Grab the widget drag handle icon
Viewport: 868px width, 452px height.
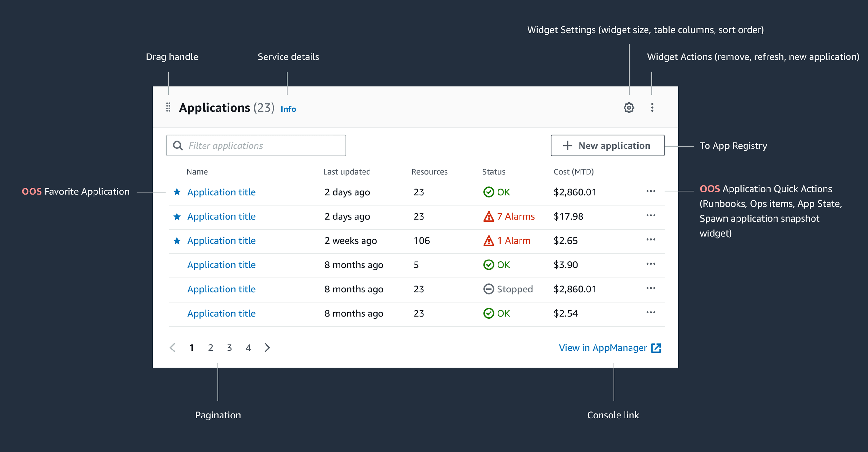[168, 108]
